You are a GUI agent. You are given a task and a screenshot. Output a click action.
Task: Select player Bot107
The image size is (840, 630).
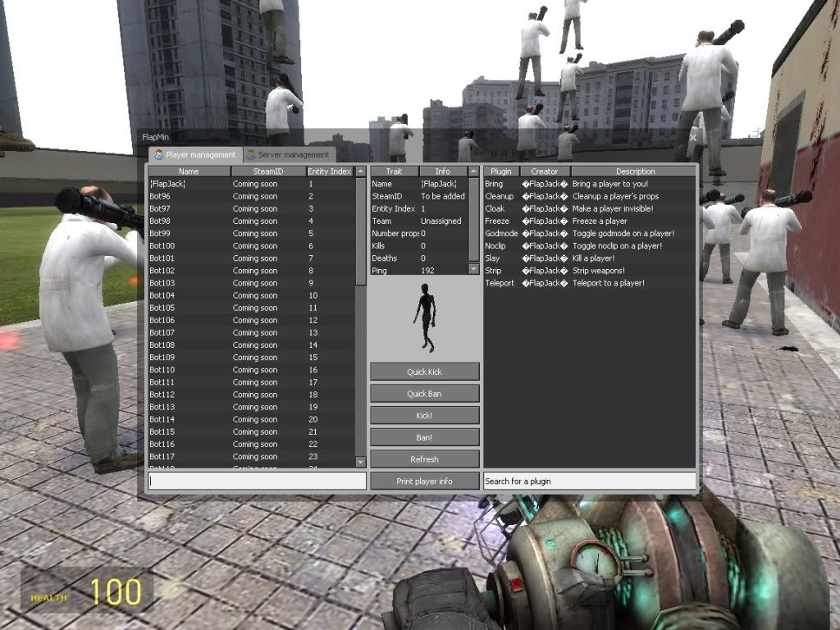point(251,333)
